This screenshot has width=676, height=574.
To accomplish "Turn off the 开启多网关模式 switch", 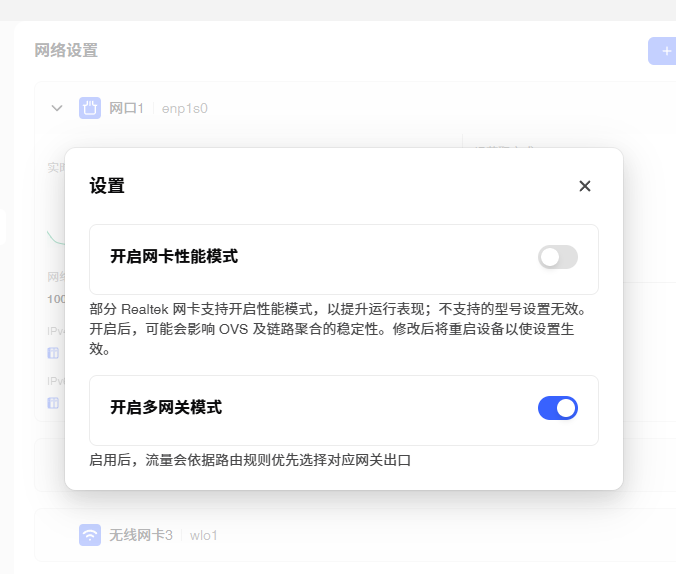I will 557,408.
